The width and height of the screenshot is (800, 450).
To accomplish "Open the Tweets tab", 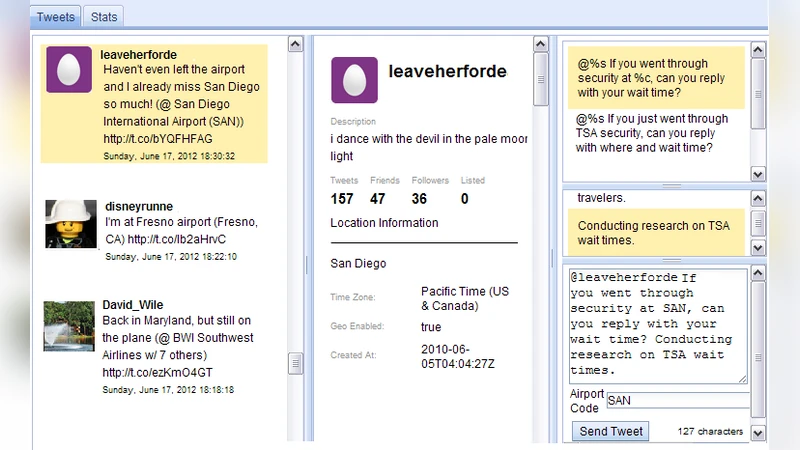I will point(55,17).
